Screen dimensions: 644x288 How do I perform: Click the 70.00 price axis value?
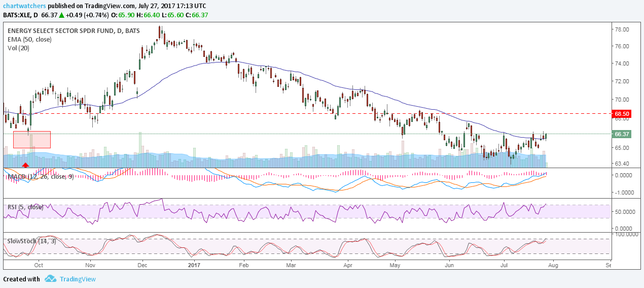[622, 100]
